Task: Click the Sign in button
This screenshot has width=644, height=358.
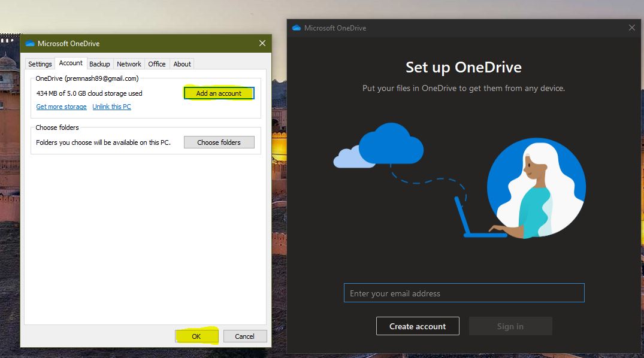Action: coord(510,326)
